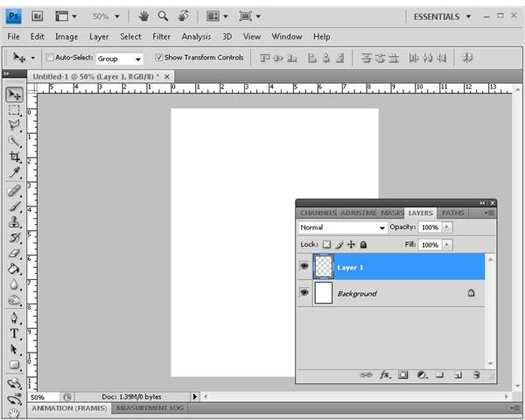This screenshot has width=525, height=420.
Task: Add a layer mask
Action: click(x=403, y=374)
